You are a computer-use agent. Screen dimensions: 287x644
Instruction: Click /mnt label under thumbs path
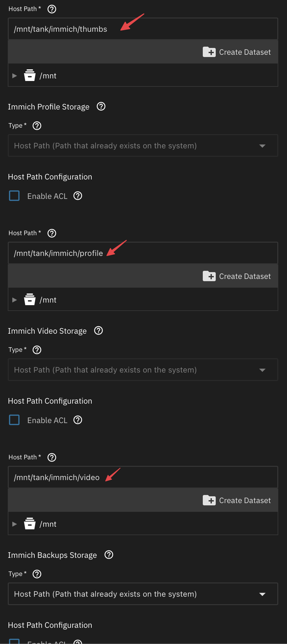click(x=48, y=76)
